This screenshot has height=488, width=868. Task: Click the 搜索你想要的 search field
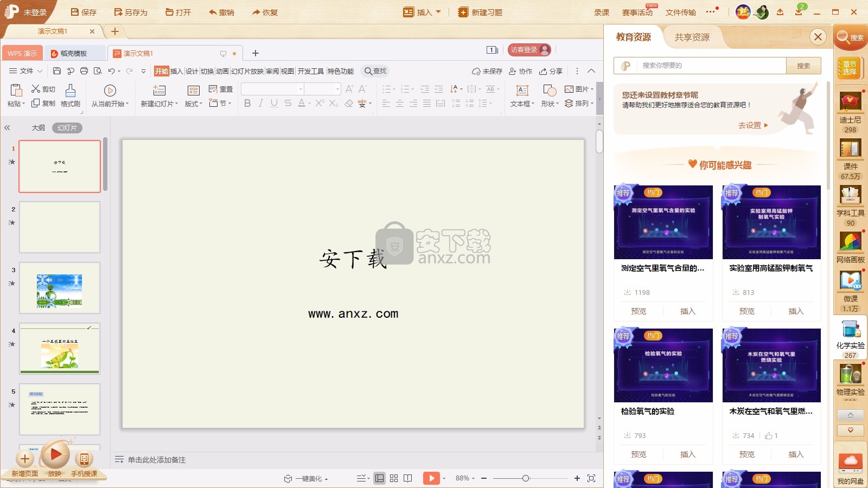[x=712, y=66]
